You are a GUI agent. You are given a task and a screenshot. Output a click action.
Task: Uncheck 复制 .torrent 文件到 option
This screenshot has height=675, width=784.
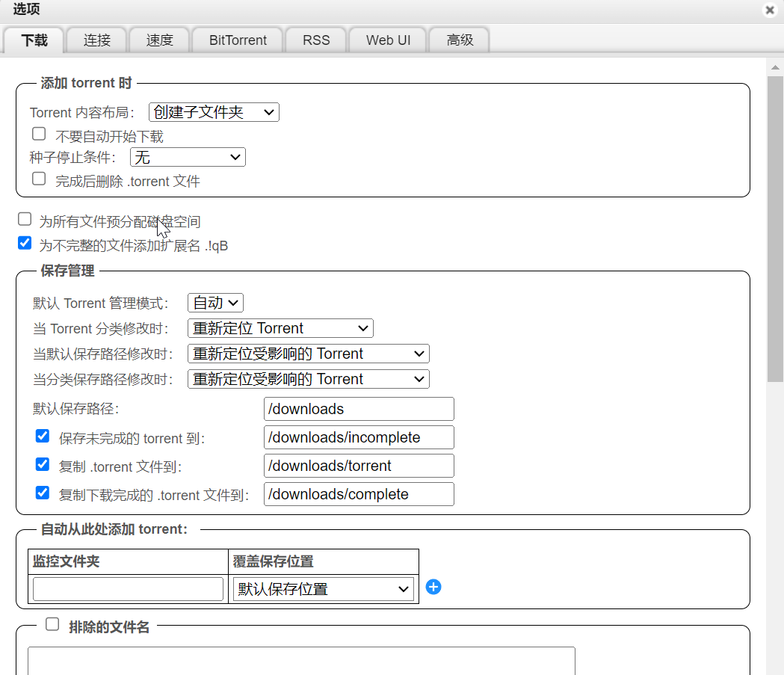pyautogui.click(x=42, y=463)
